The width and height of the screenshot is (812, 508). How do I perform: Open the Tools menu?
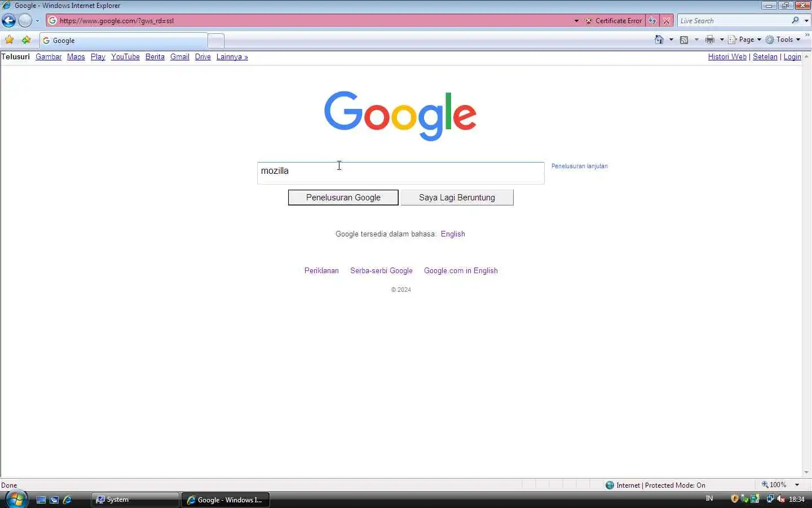tap(783, 40)
